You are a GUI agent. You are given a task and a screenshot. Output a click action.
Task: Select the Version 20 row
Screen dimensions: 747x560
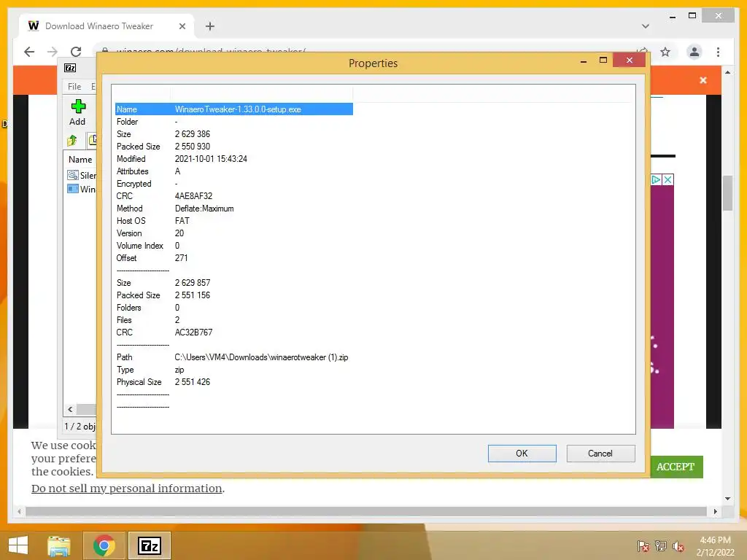[x=234, y=233]
